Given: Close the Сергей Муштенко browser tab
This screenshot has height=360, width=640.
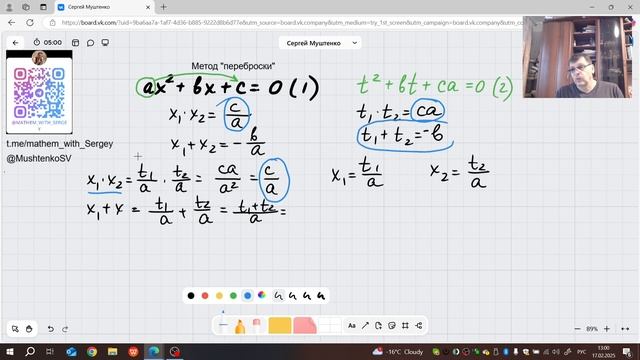Looking at the screenshot, I should click(148, 7).
